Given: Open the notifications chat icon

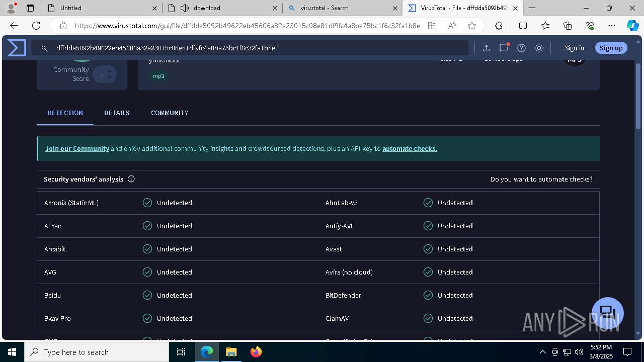Looking at the screenshot, I should coord(504,48).
